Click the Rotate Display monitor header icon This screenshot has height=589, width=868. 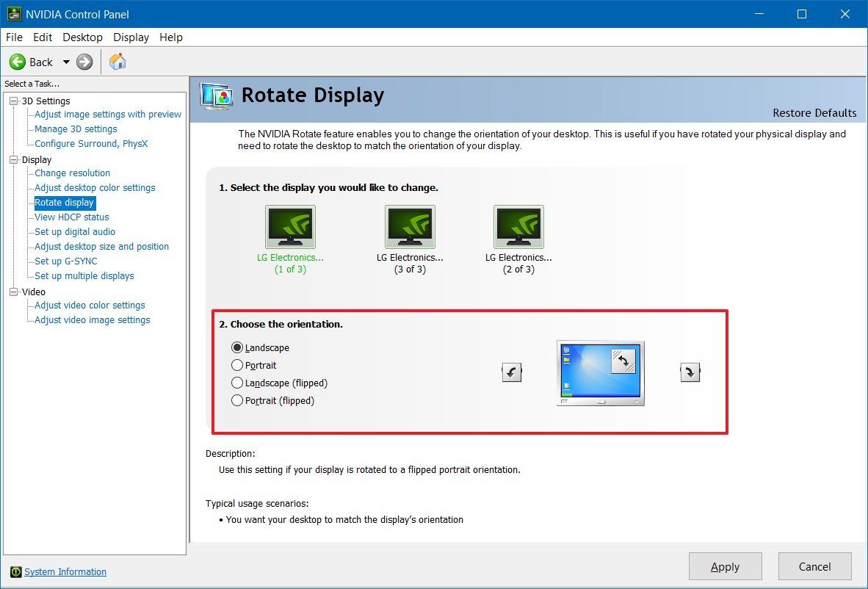[216, 95]
